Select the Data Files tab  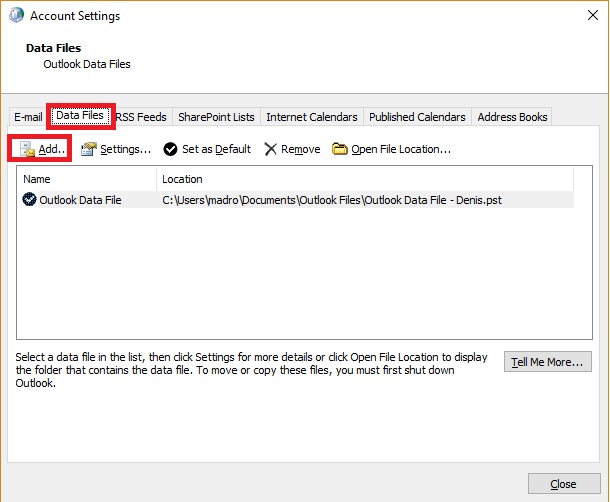[80, 116]
